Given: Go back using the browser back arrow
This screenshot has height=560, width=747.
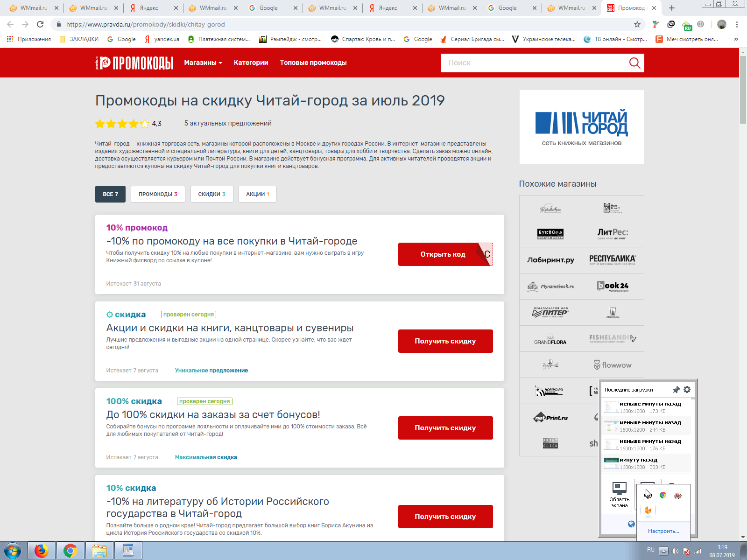Looking at the screenshot, I should pyautogui.click(x=10, y=24).
